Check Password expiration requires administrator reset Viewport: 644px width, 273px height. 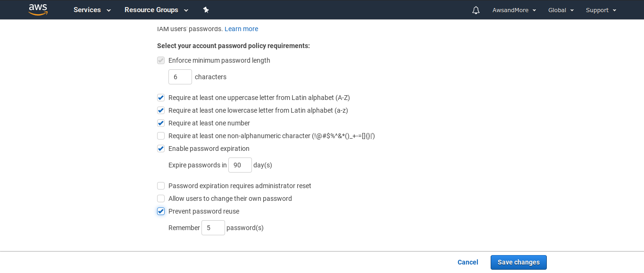[161, 186]
